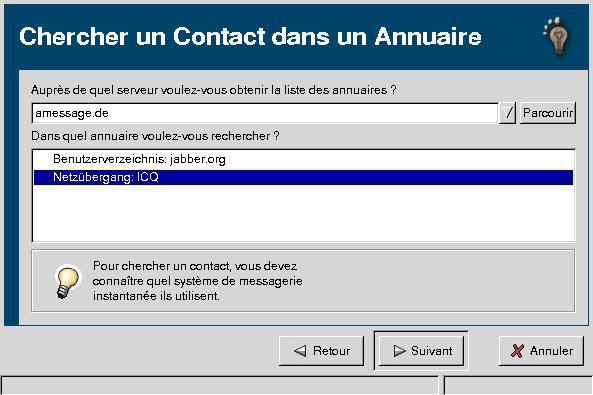The width and height of the screenshot is (593, 395).
Task: Click the red X icon on Annuler
Action: point(517,351)
